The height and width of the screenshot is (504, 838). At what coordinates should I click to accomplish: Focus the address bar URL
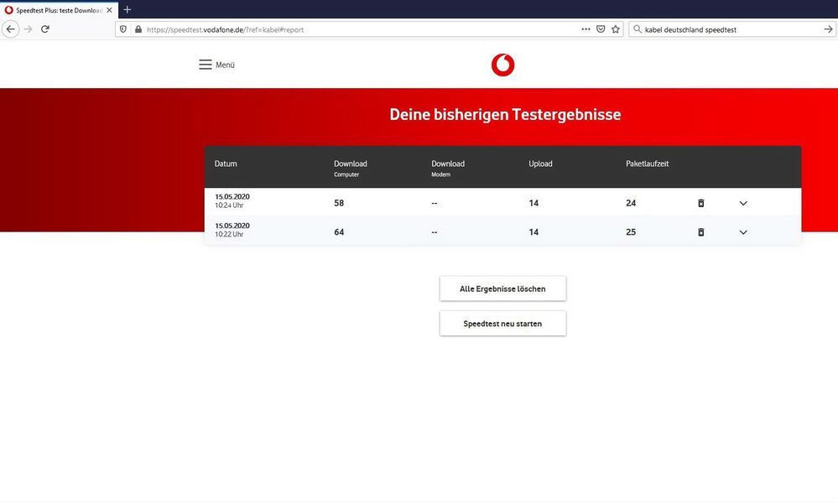click(252, 29)
